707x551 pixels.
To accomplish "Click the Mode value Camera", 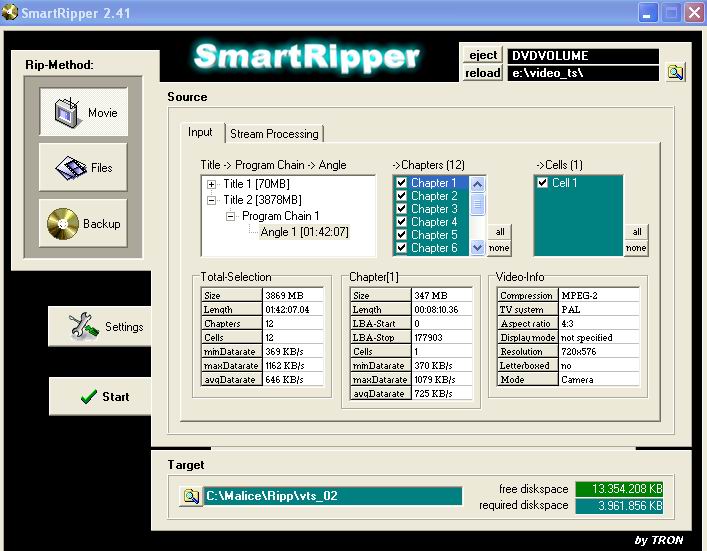I will pos(599,379).
